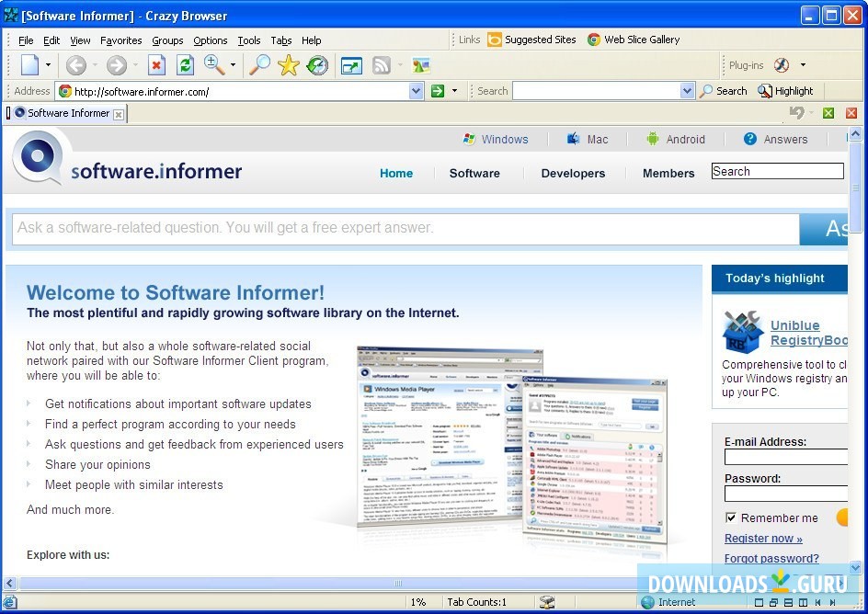Open the Tools menu
Viewport: 868px width, 614px height.
[247, 40]
